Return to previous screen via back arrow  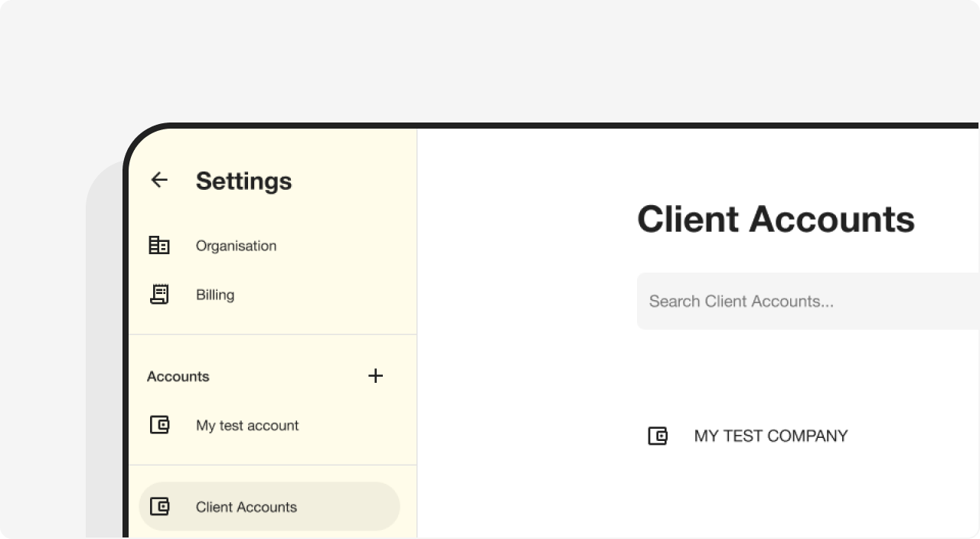[x=158, y=180]
